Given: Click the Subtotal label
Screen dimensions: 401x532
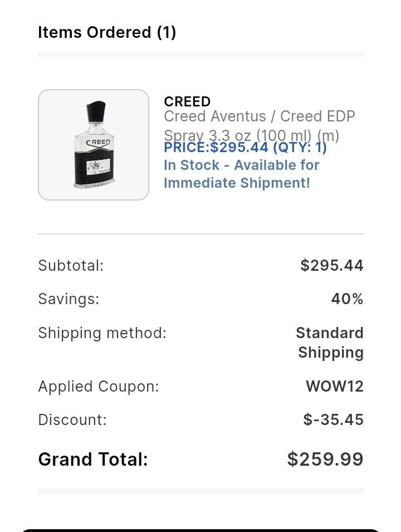Looking at the screenshot, I should [71, 266].
